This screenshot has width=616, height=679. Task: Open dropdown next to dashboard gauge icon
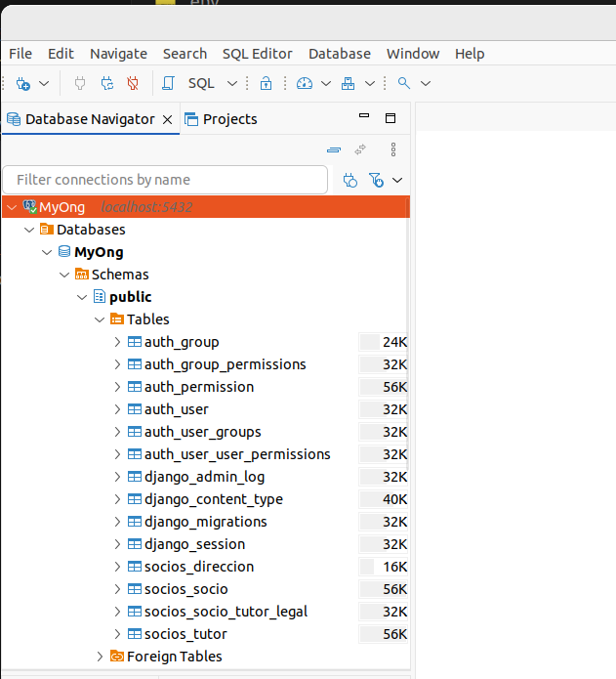coord(326,83)
